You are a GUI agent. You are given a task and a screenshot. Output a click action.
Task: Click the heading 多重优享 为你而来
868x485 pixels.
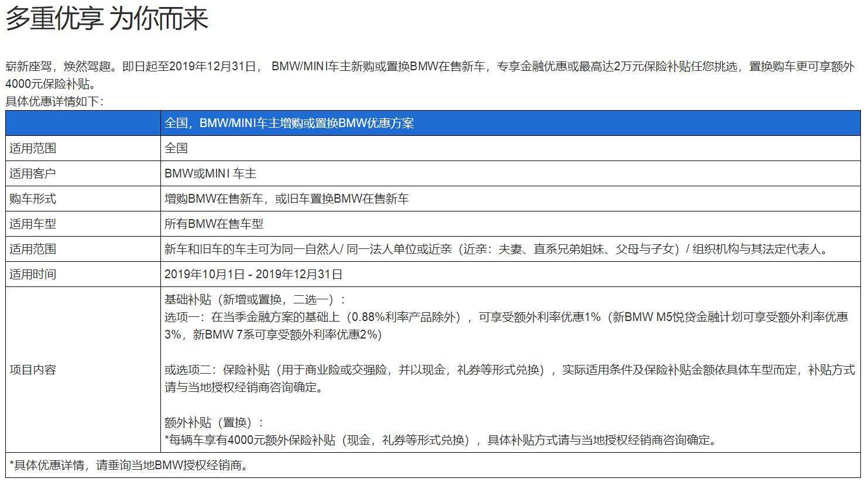pos(107,19)
